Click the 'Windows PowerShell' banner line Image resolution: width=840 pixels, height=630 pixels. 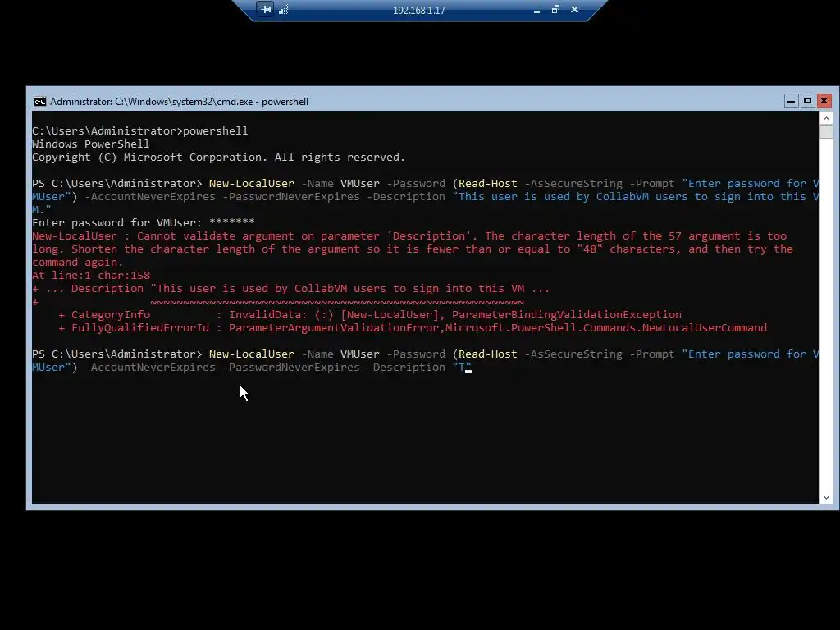click(x=90, y=144)
